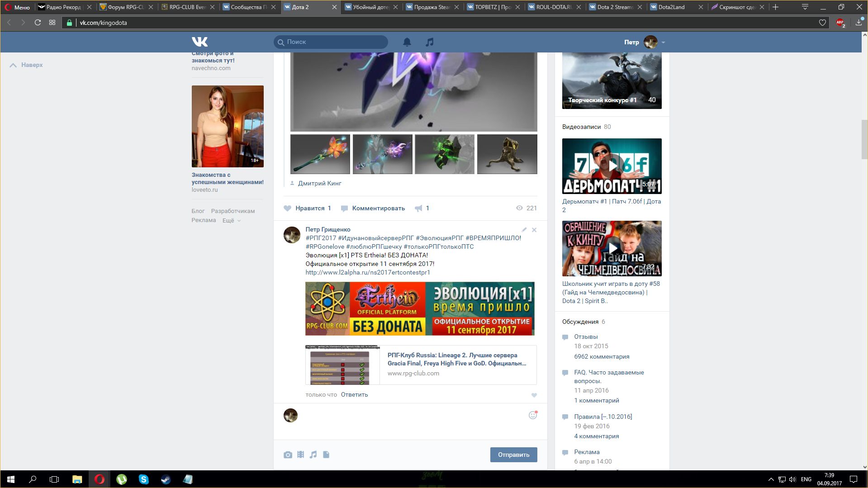Open FAQ Часто задаваемые вопросы topic
The image size is (868, 488).
pyautogui.click(x=609, y=376)
